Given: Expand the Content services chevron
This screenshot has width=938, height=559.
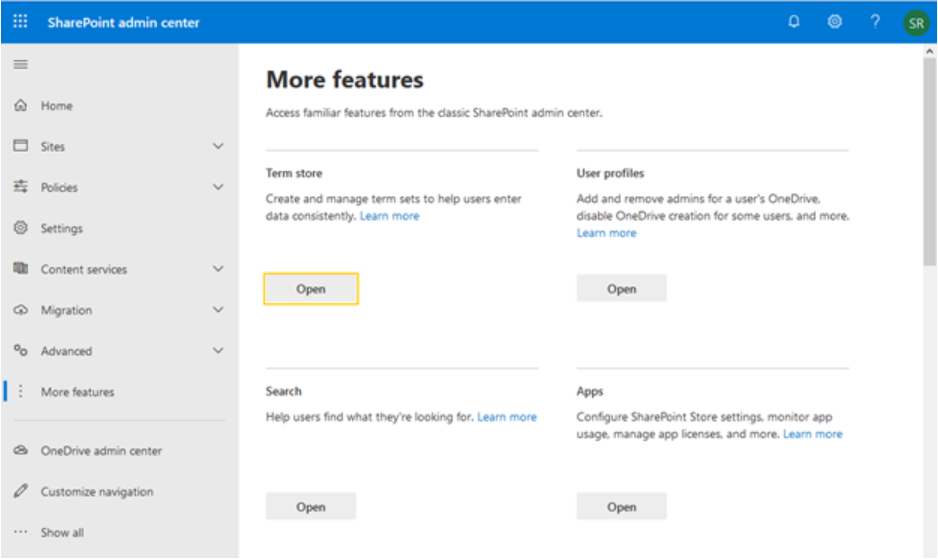Looking at the screenshot, I should point(218,269).
